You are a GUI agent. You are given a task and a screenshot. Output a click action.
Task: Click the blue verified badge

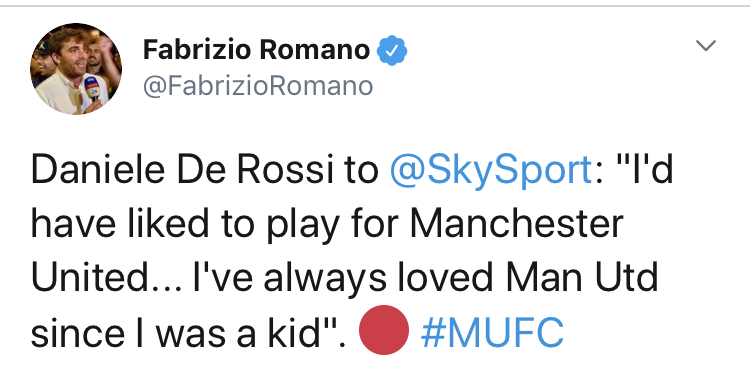point(392,50)
